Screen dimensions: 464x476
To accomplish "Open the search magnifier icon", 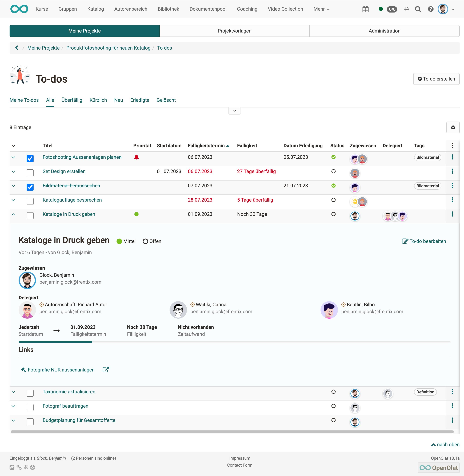I will [x=418, y=9].
